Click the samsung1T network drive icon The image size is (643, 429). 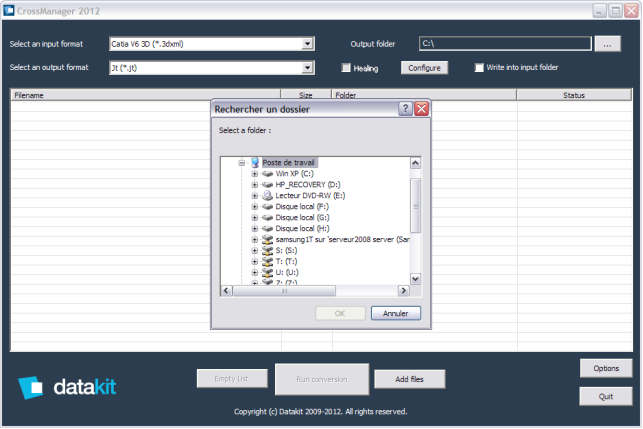click(x=267, y=240)
